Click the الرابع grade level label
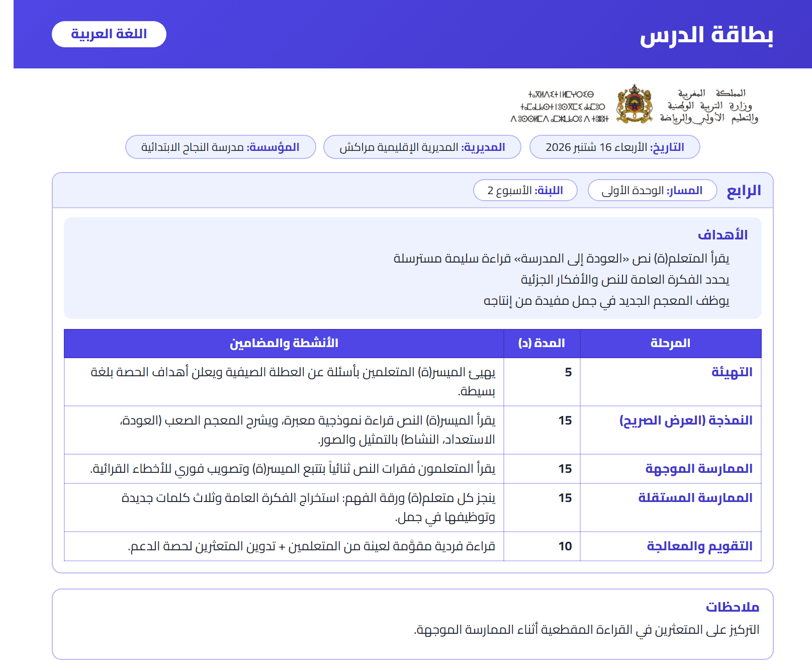 [744, 191]
